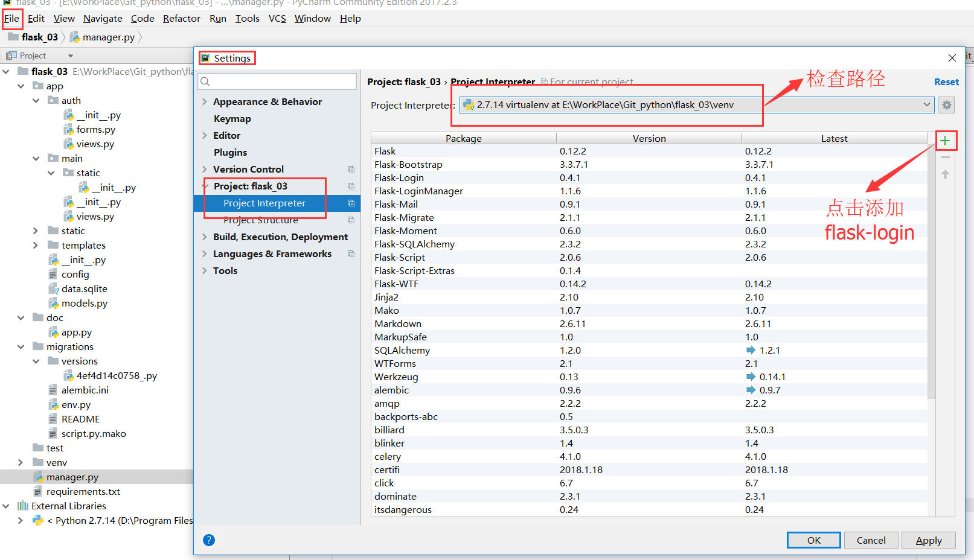Expand Appearance & Behavior settings
974x560 pixels.
(205, 102)
